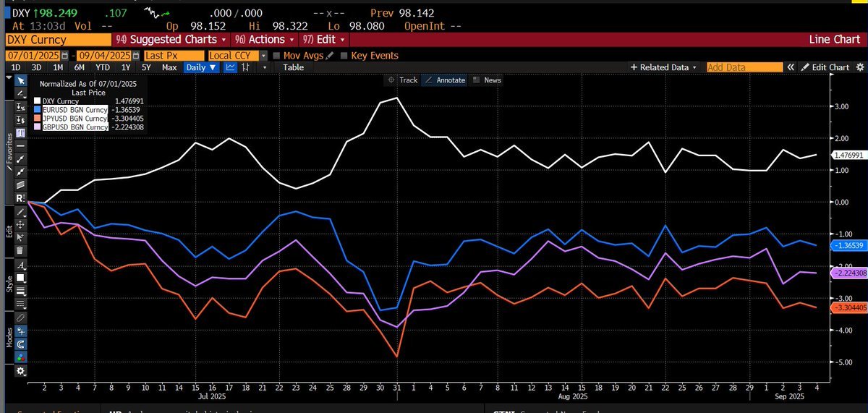Open chart settings gear beside Edit Chart
The image size is (868, 413).
tap(859, 67)
